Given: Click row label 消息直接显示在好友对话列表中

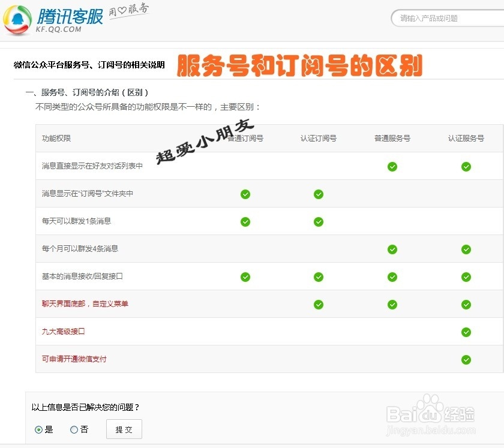Looking at the screenshot, I should click(92, 166).
